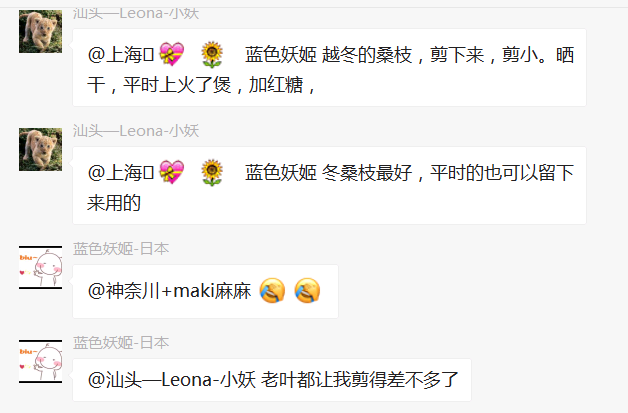Click the @上海 mention in the 冬桑枝最好 message
Screen dimensions: 628x413
tap(119, 174)
